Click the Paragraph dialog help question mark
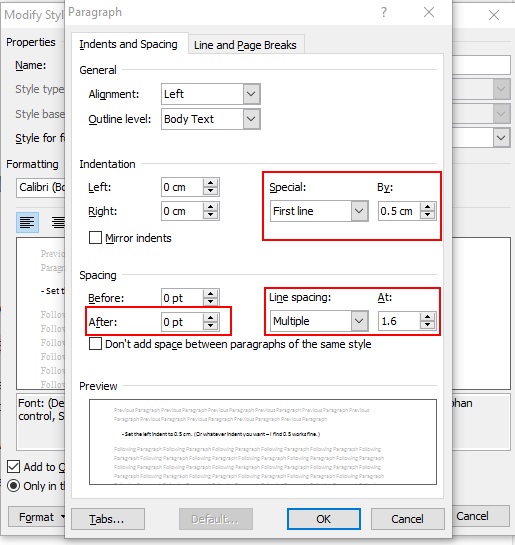This screenshot has width=515, height=545. pos(384,13)
